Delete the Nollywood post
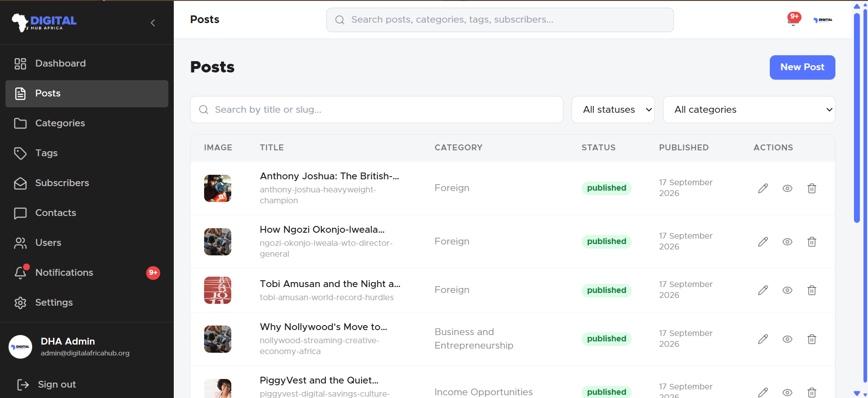 812,339
